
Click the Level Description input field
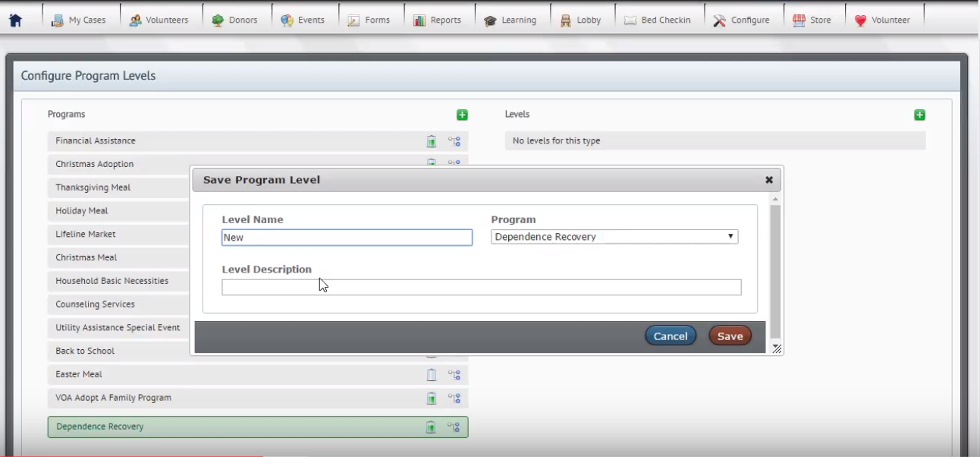tap(481, 287)
